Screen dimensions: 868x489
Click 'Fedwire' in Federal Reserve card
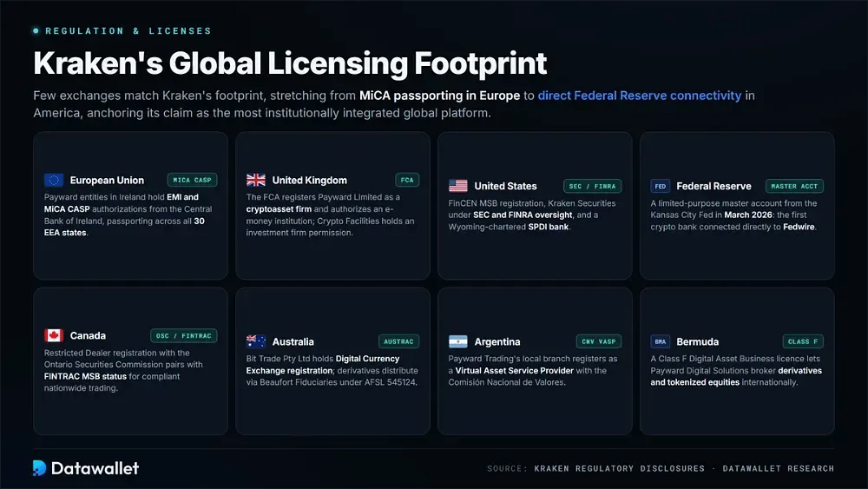[x=799, y=227]
